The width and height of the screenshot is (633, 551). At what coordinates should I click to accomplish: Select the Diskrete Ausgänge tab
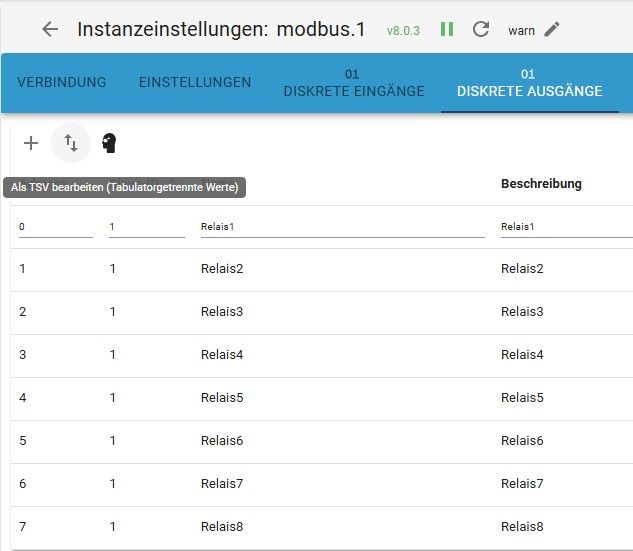529,83
